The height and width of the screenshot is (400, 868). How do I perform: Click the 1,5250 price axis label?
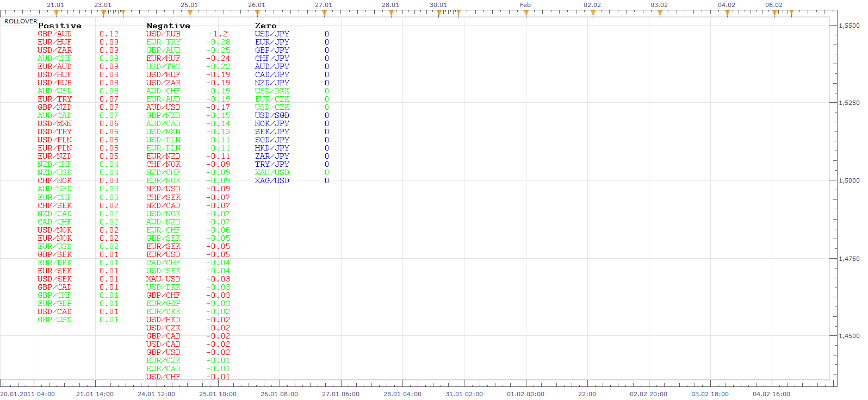tap(850, 103)
